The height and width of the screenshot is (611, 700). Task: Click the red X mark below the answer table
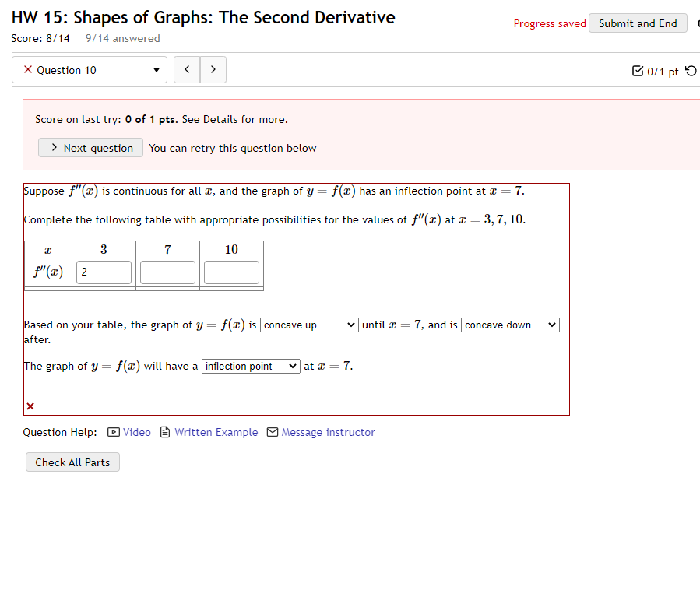pos(29,406)
